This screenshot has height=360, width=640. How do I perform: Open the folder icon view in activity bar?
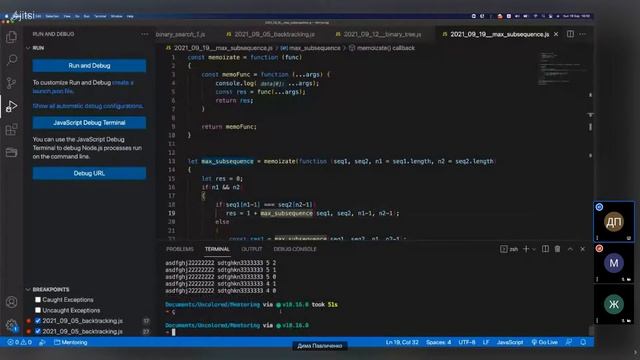pos(11,152)
